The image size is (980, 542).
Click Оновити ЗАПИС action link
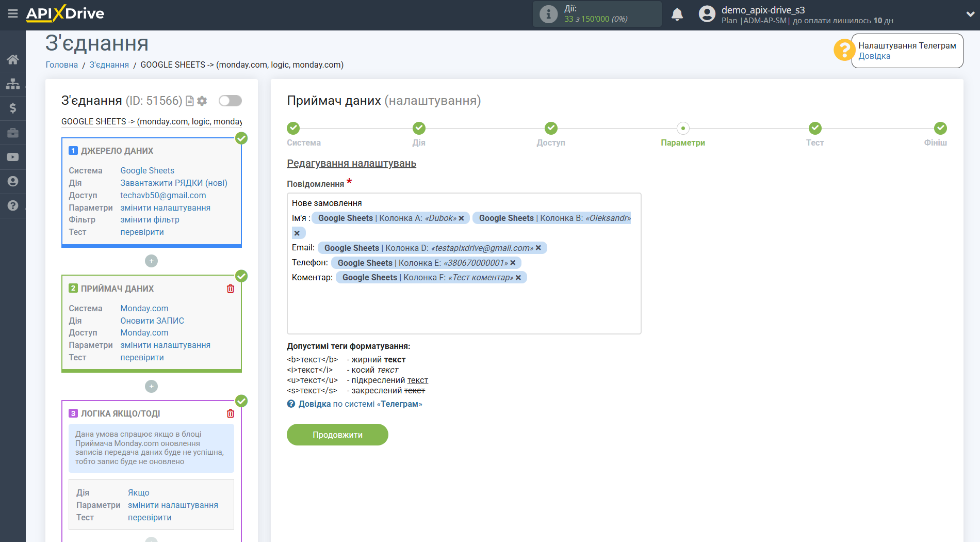(152, 321)
